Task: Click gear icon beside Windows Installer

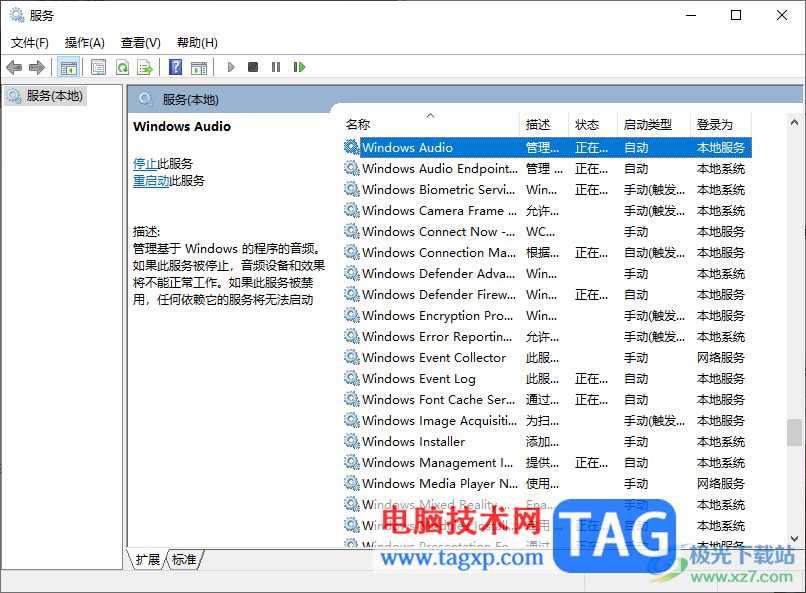Action: tap(352, 441)
